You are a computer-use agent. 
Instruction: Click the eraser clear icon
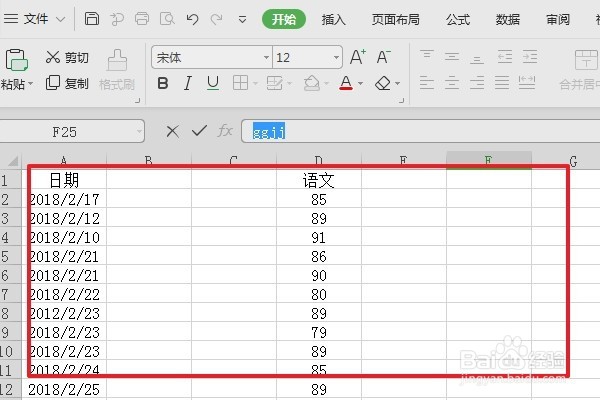(383, 83)
